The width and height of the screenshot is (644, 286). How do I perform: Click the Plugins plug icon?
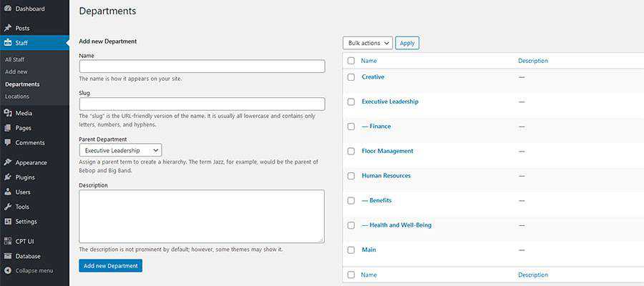click(7, 177)
